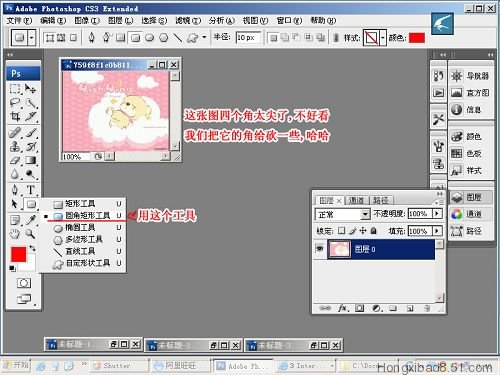Click the red color swatch in options bar

coord(417,38)
